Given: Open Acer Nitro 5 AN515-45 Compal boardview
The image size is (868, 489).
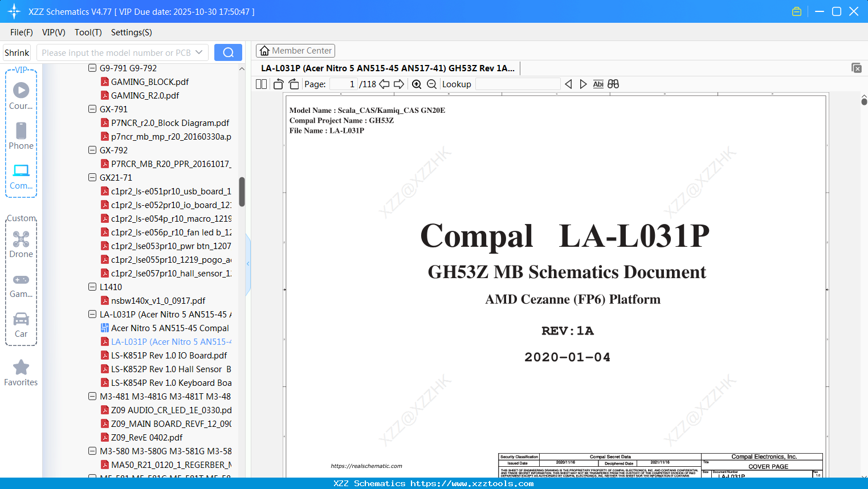Looking at the screenshot, I should (x=165, y=328).
